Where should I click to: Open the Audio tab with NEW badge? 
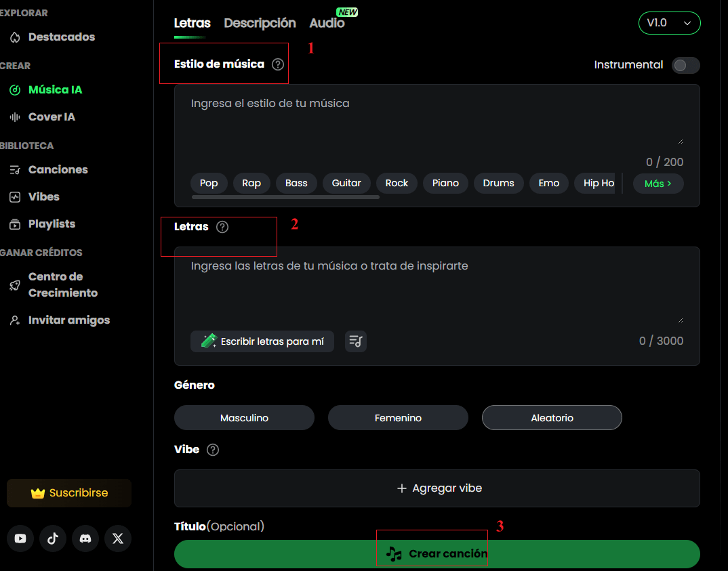[x=326, y=22]
